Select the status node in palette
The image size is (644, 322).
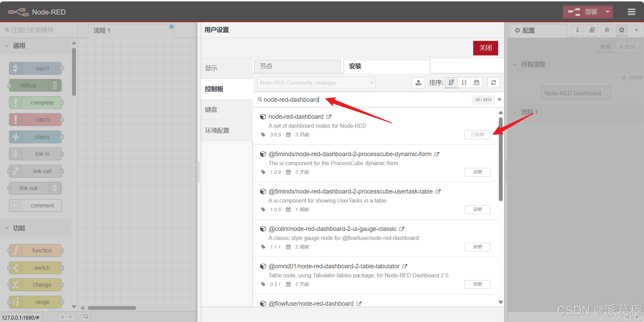tap(35, 137)
